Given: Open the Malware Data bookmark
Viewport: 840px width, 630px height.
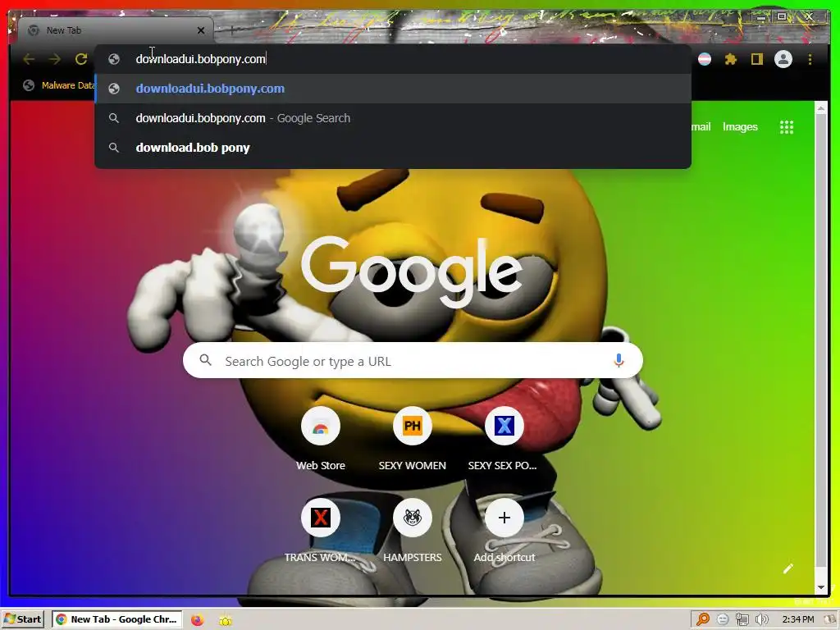Looking at the screenshot, I should tap(59, 85).
